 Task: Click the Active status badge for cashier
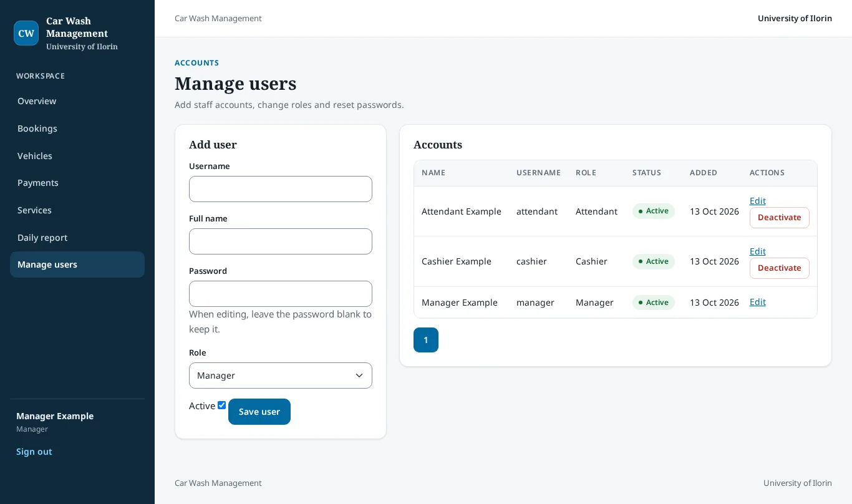tap(654, 261)
